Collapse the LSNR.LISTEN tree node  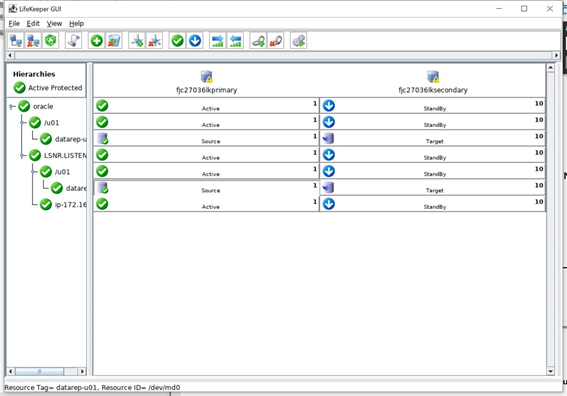point(23,156)
